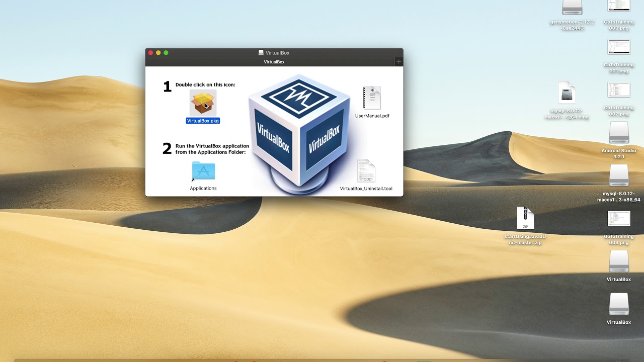Open the Android Studio 3.2.1 volume
Image resolution: width=644 pixels, height=362 pixels.
pyautogui.click(x=619, y=133)
